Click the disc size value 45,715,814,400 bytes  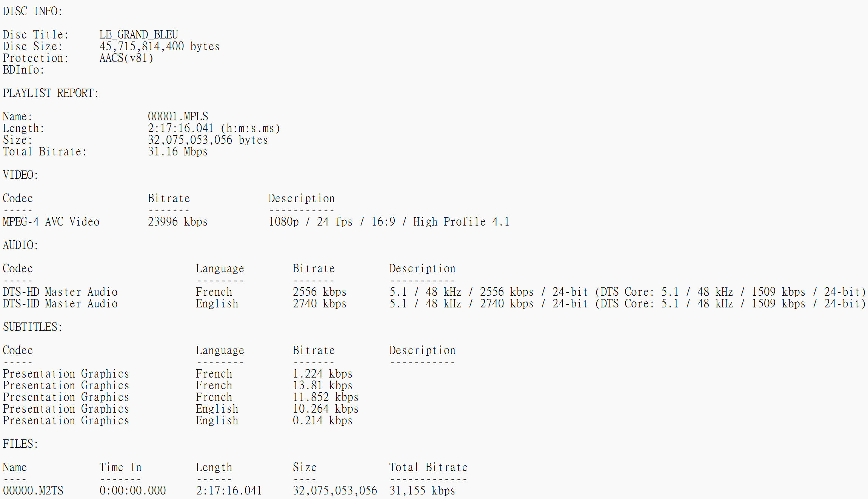point(159,46)
